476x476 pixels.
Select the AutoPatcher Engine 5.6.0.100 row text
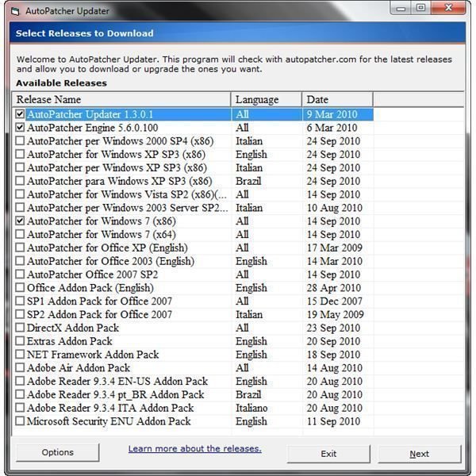tap(93, 128)
